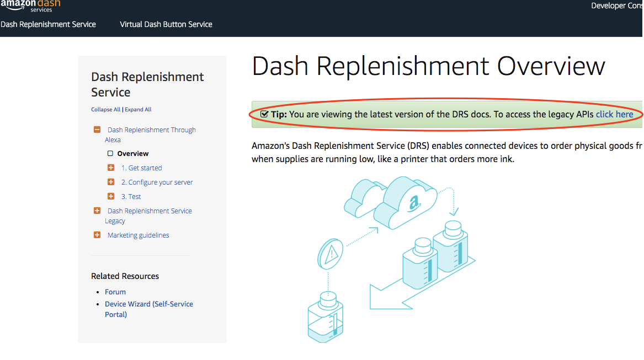644x360 pixels.
Task: Click the square icon beside Overview
Action: pyautogui.click(x=110, y=153)
